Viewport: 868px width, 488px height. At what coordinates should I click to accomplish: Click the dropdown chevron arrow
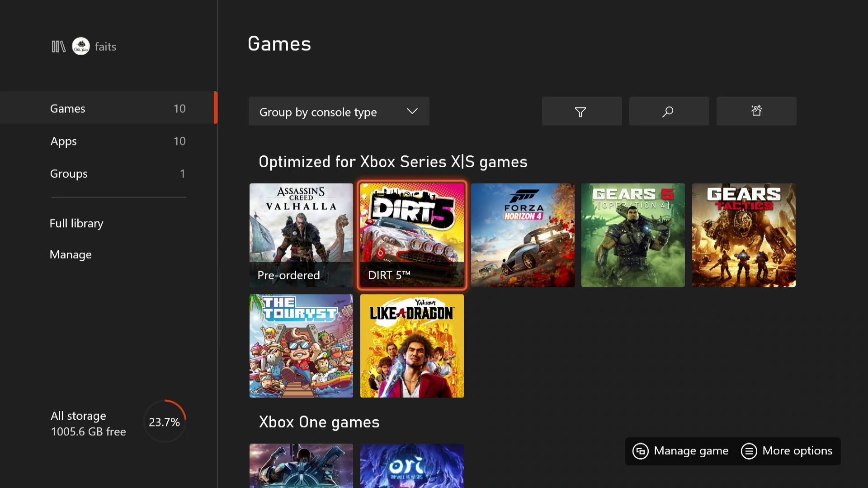point(412,111)
